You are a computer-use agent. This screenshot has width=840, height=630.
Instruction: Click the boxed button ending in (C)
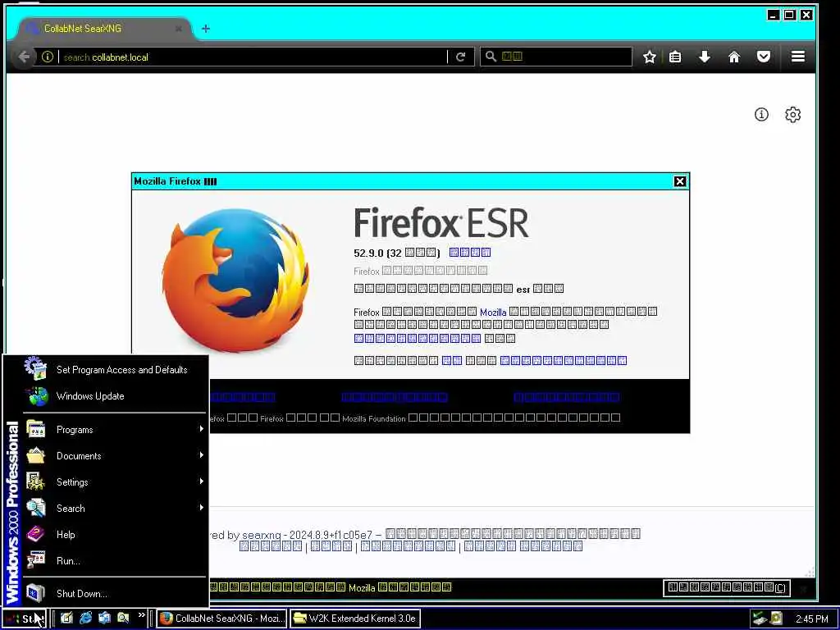[727, 587]
